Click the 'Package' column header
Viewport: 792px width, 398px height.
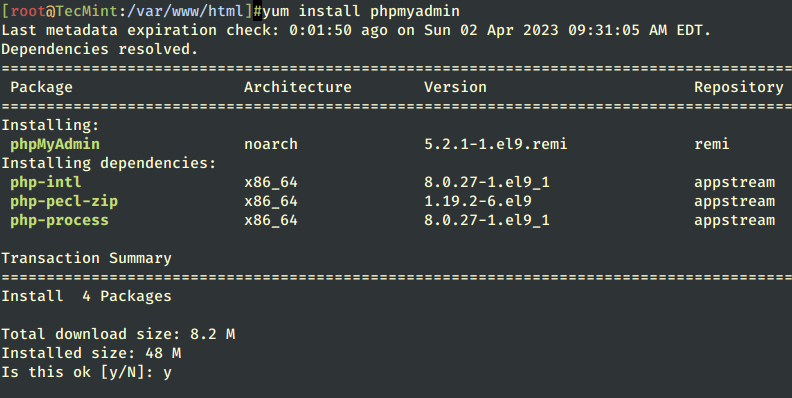coord(41,87)
